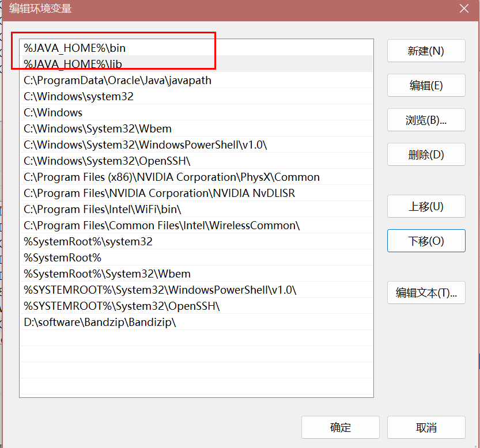
Task: Confirm with the 确定 button
Action: tap(341, 427)
